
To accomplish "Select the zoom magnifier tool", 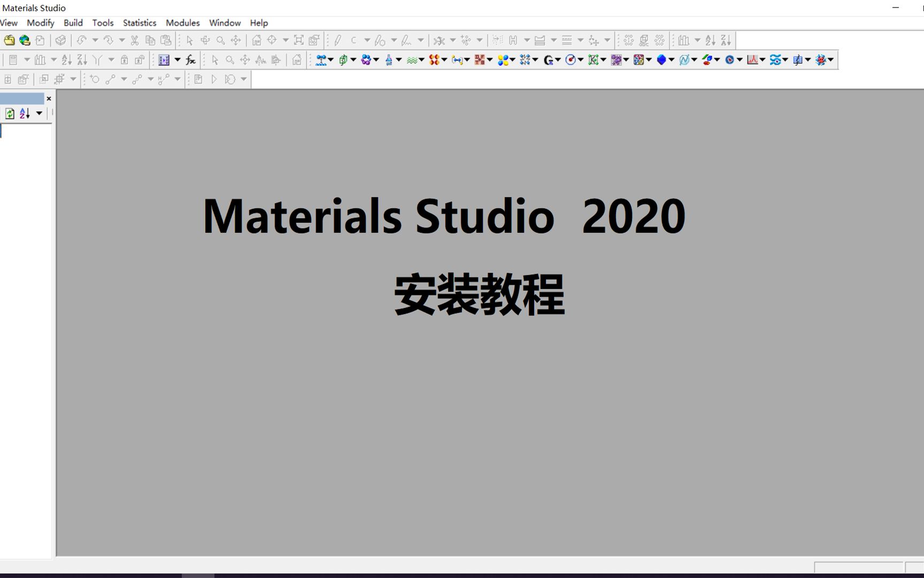I will click(220, 40).
